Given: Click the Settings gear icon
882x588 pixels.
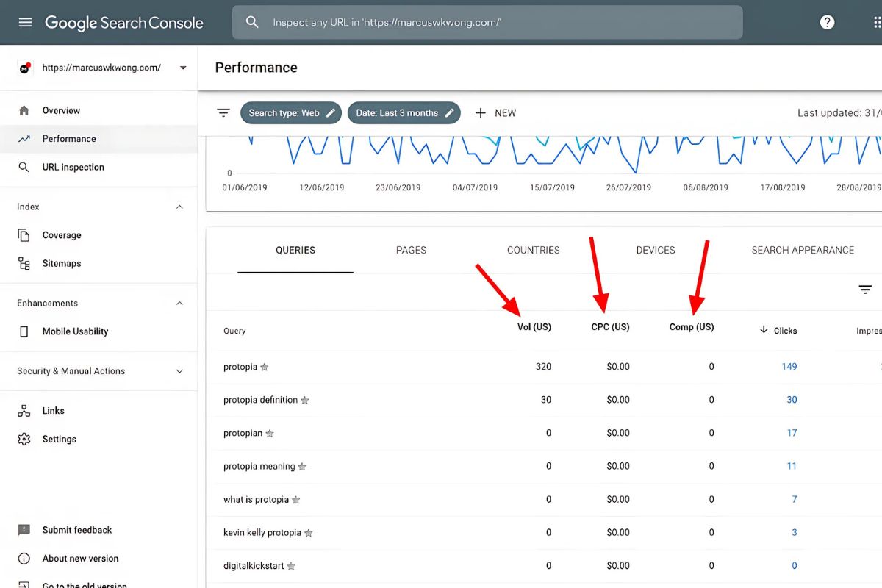Looking at the screenshot, I should (x=24, y=439).
